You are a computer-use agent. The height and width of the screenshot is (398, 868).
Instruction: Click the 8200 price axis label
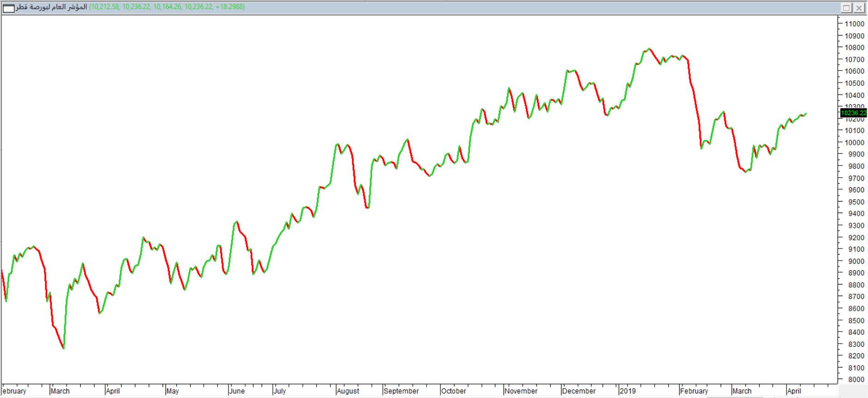point(856,356)
